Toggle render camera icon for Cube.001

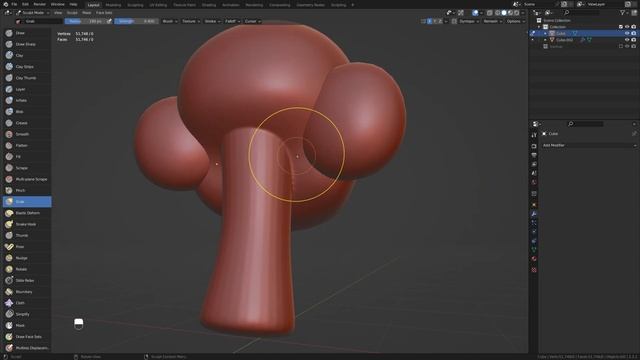(634, 40)
